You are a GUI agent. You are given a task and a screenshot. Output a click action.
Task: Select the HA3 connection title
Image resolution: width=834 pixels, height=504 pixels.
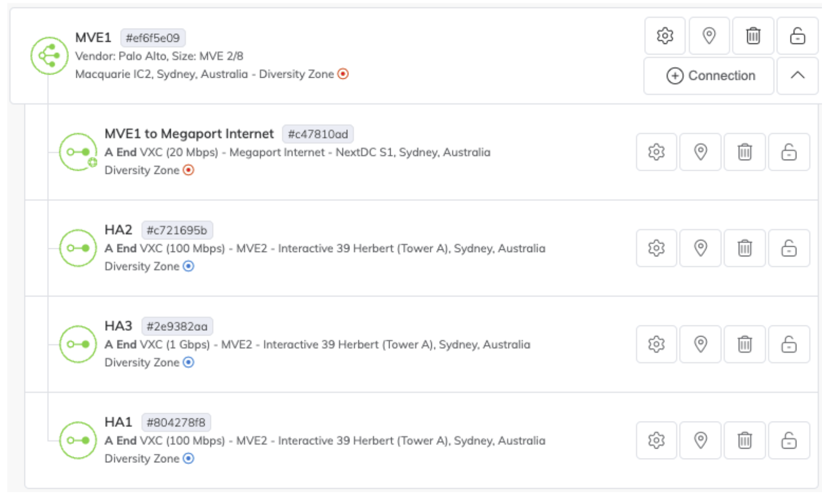point(119,327)
